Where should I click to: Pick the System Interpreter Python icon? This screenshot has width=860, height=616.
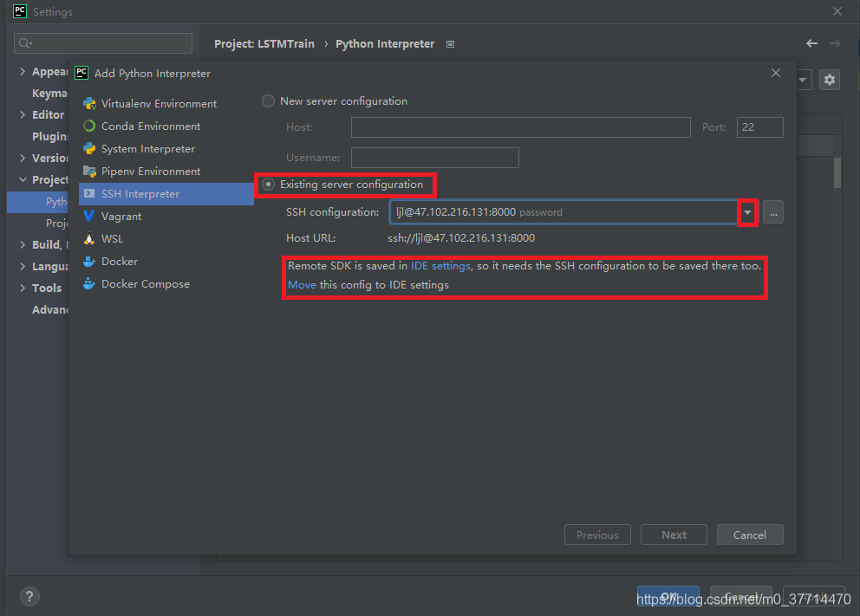pos(89,149)
